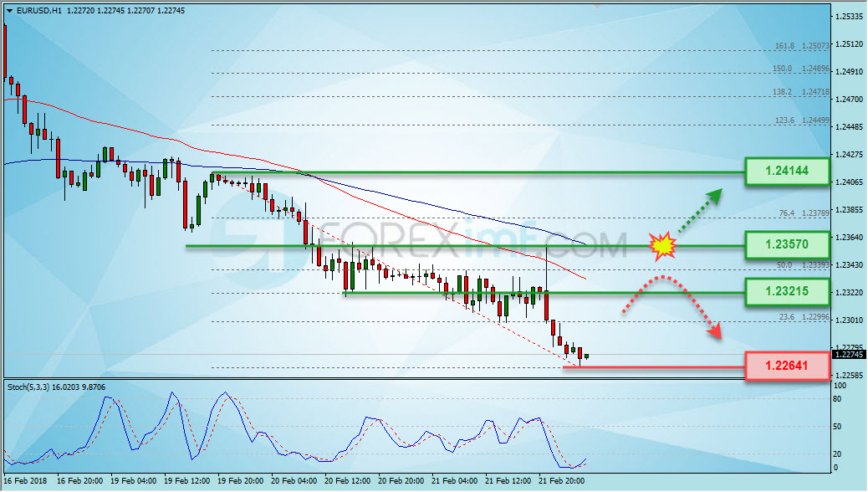Click price axis value 1.23855
Viewport: 868px width, 492px height.
click(849, 210)
